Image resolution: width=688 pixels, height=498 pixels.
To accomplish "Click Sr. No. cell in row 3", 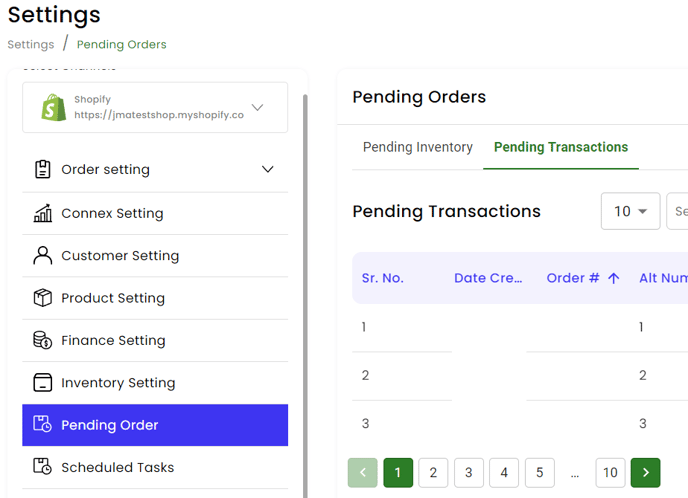I will [365, 423].
